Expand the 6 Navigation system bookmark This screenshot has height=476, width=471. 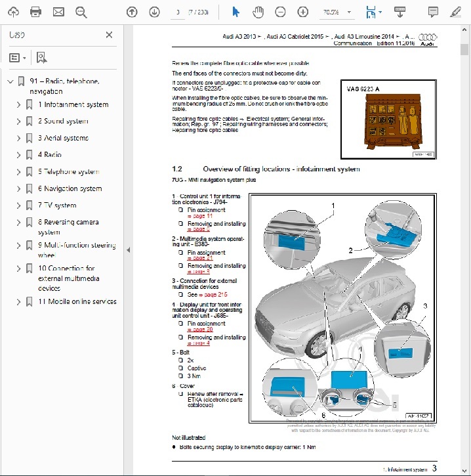pos(18,189)
